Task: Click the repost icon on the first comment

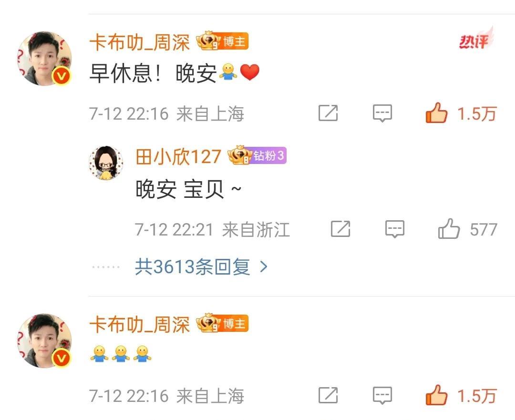Action: coord(328,113)
